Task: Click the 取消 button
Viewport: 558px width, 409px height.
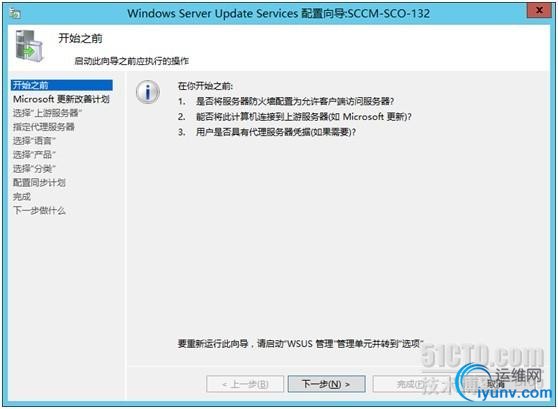Action: coord(496,384)
